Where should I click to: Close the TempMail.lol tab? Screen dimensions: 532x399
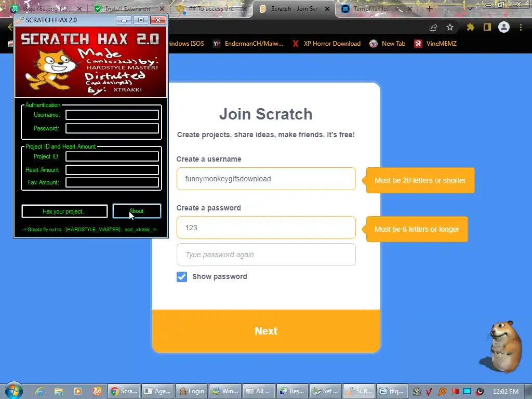[x=409, y=9]
